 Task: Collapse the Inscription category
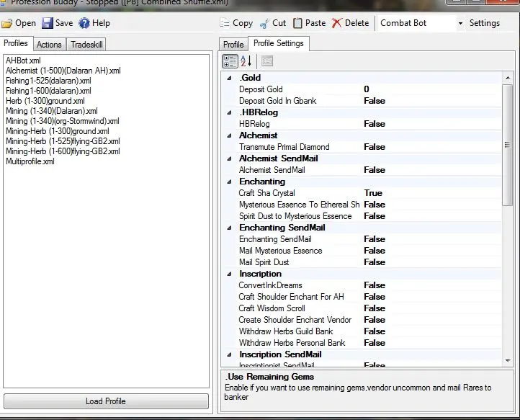[x=229, y=274]
